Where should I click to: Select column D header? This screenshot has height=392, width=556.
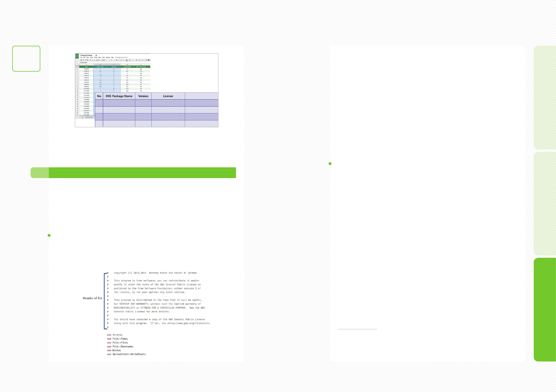[x=127, y=65]
